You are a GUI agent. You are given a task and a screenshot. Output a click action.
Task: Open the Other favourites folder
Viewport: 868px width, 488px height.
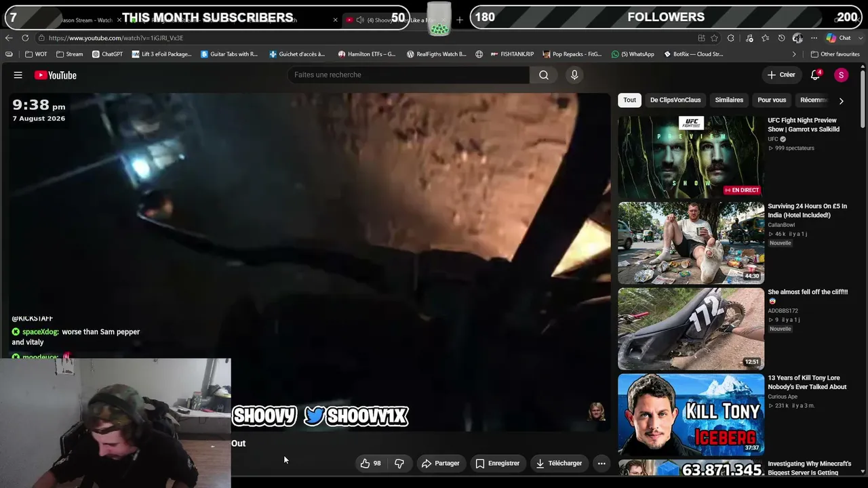tap(835, 54)
